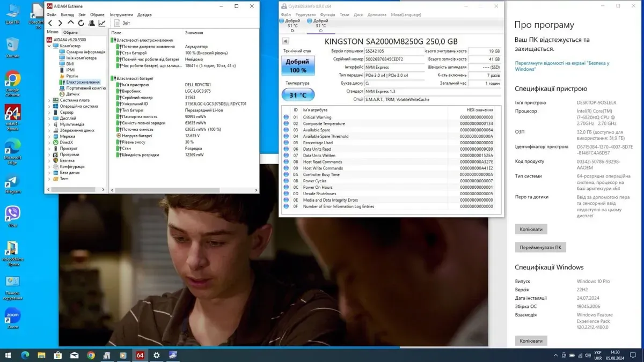
Task: Click the Звіт report icon in toolbar
Action: click(x=122, y=23)
